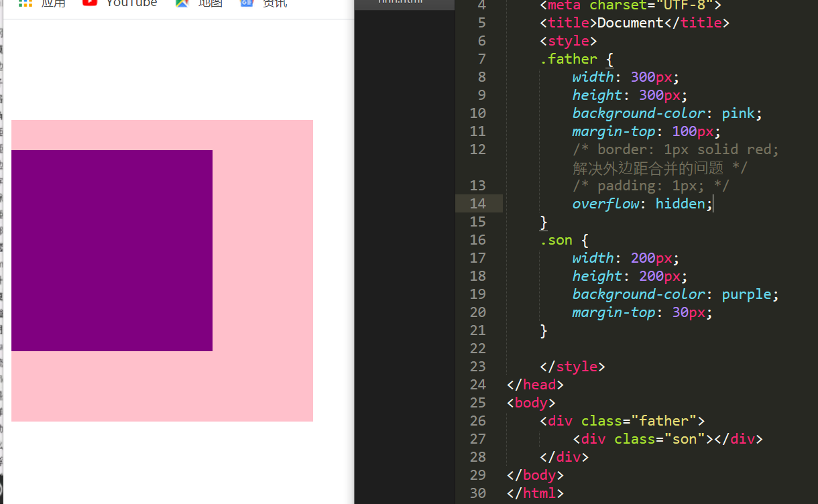Click the '.father {' selector line
This screenshot has width=818, height=504.
577,59
